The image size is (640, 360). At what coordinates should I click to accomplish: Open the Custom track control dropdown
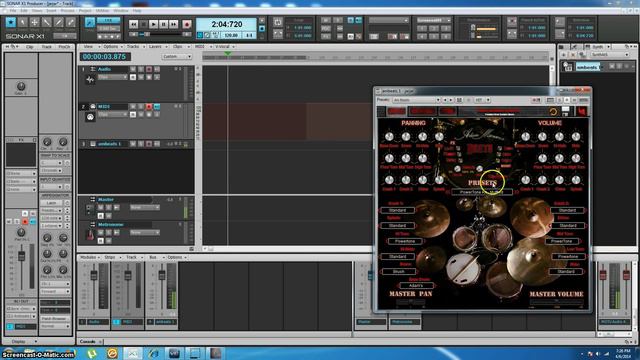(177, 56)
